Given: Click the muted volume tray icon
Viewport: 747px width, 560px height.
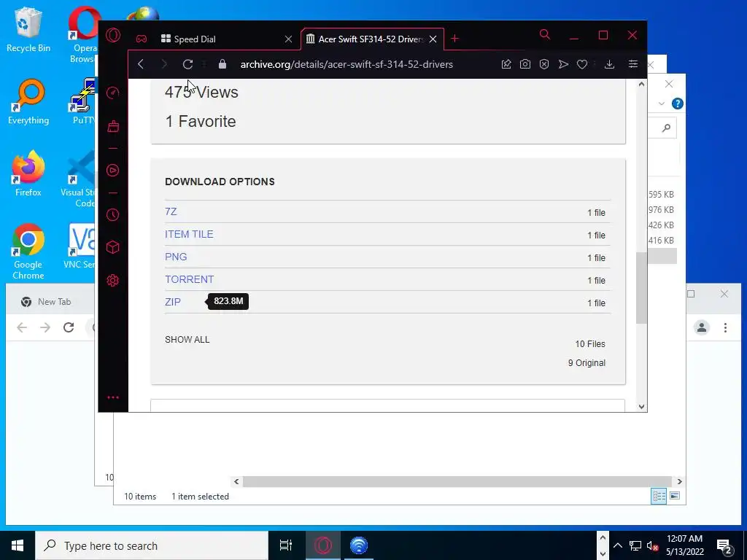Looking at the screenshot, I should click(653, 545).
